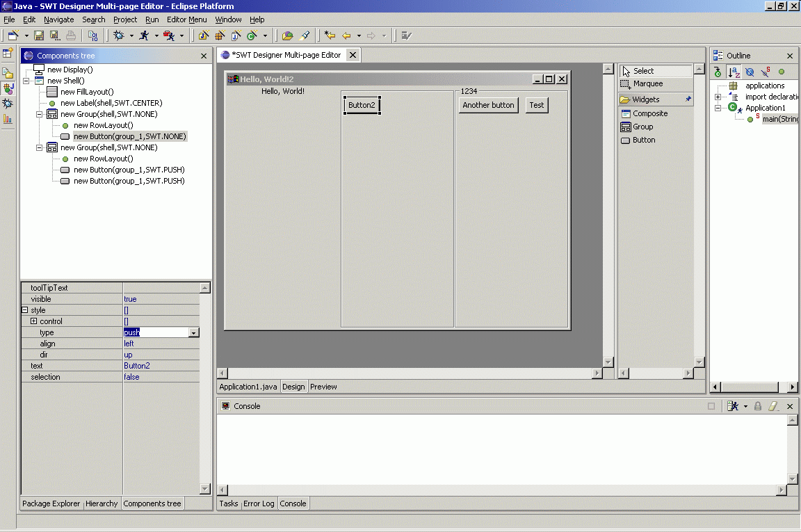This screenshot has height=532, width=801.
Task: Select the Select tool in palette
Action: point(656,71)
